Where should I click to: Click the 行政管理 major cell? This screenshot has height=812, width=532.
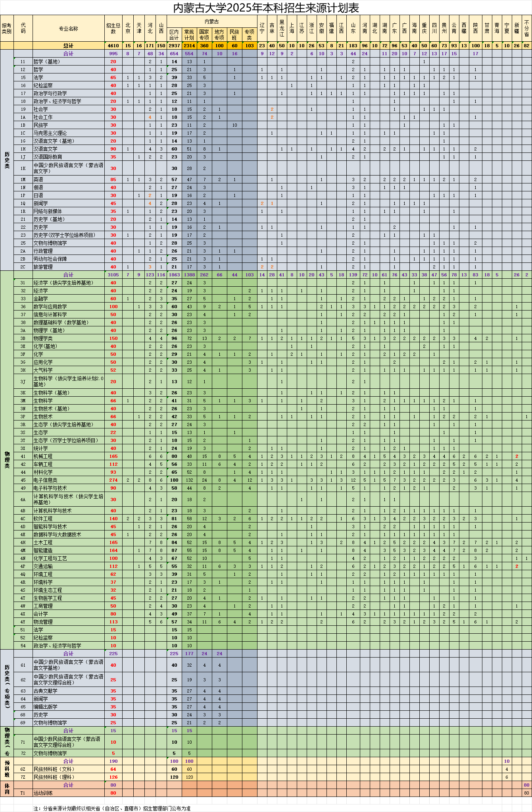69,251
